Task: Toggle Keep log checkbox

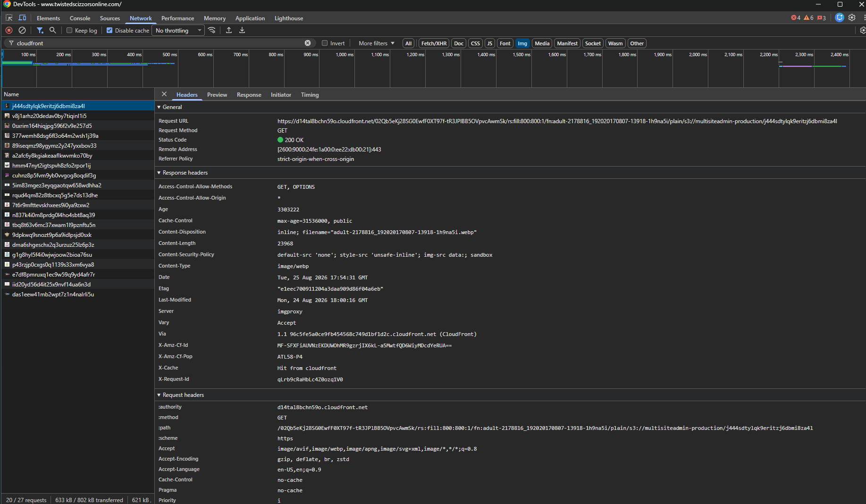Action: (69, 30)
